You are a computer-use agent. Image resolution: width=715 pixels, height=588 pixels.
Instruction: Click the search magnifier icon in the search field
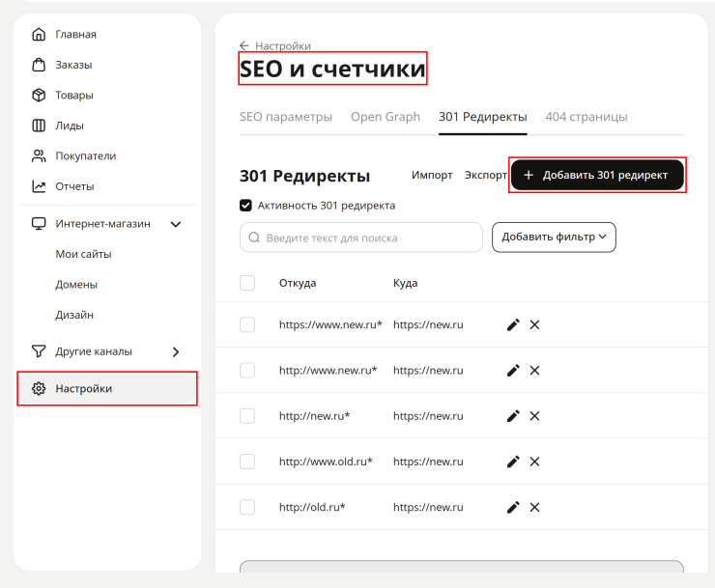tap(254, 238)
